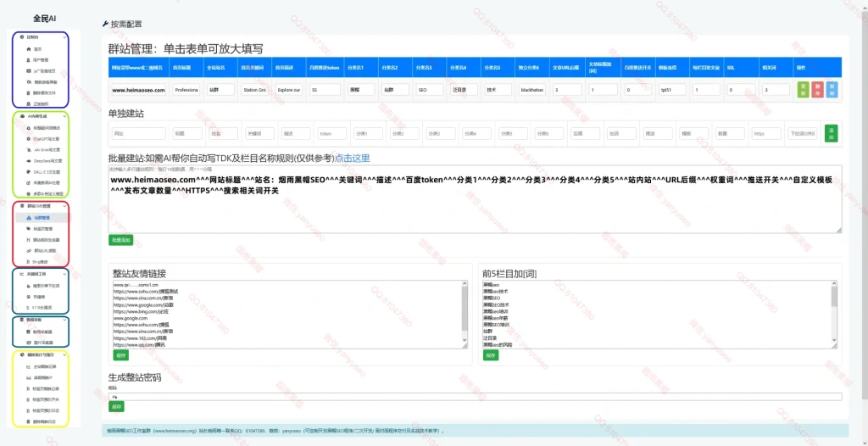Screen dimensions: 868x446
Task: Open the 热搜榜 menu item
Action: pyautogui.click(x=40, y=297)
